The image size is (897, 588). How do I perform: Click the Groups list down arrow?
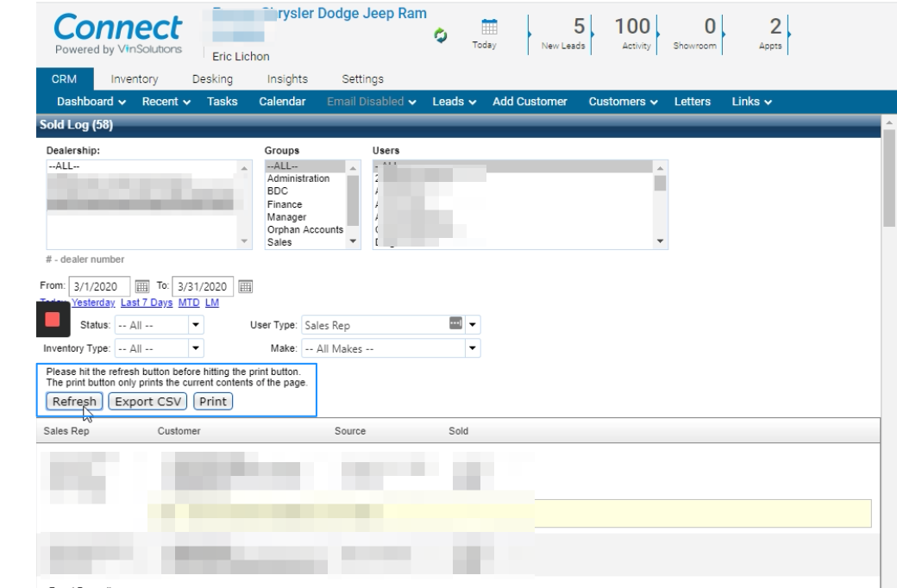(x=353, y=241)
